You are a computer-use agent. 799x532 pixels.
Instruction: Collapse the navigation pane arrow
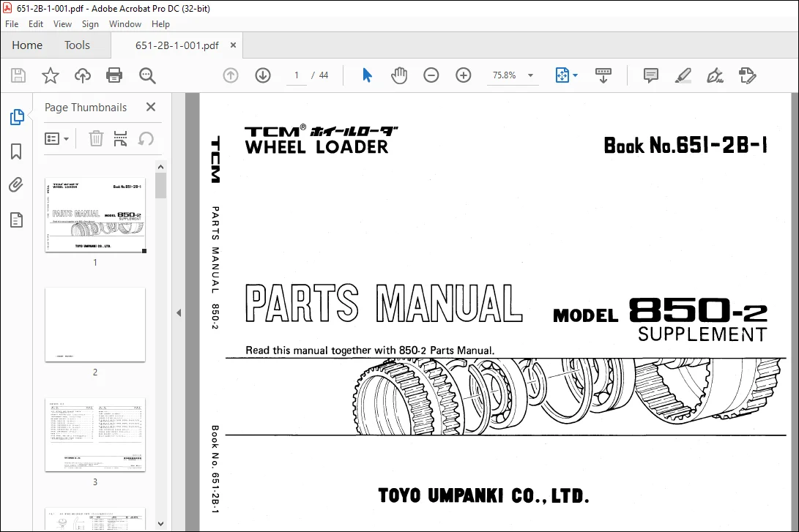tap(179, 312)
